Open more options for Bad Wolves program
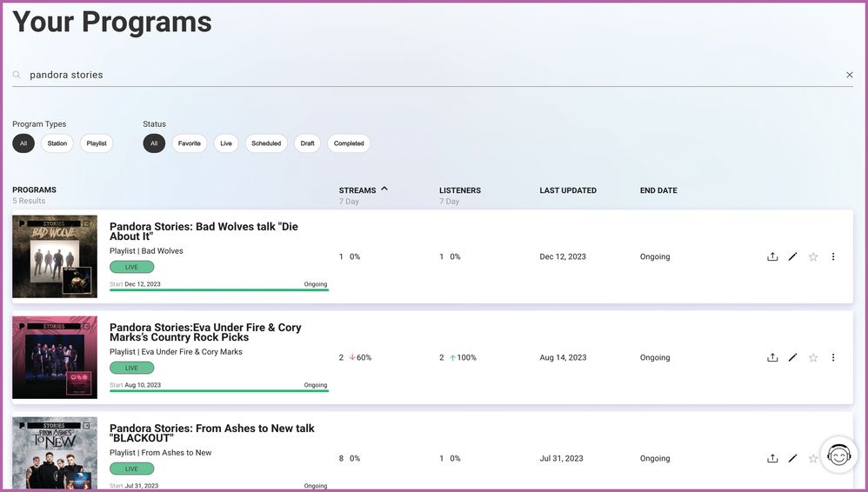 coord(833,257)
